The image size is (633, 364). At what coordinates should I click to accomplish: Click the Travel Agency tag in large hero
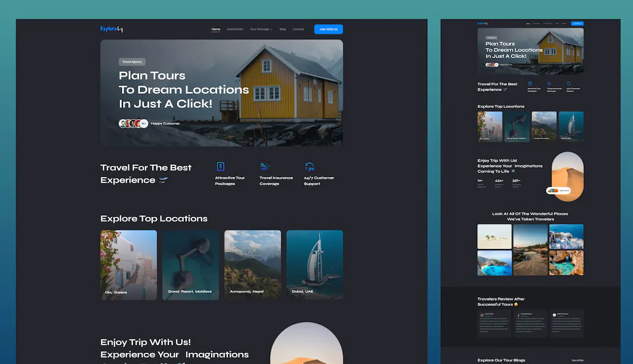[x=132, y=62]
